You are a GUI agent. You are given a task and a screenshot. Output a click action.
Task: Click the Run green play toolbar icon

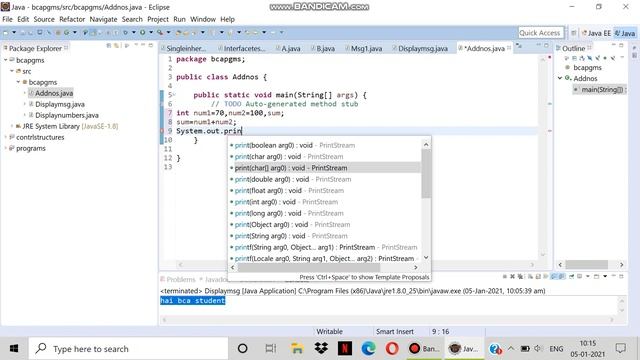[x=142, y=32]
